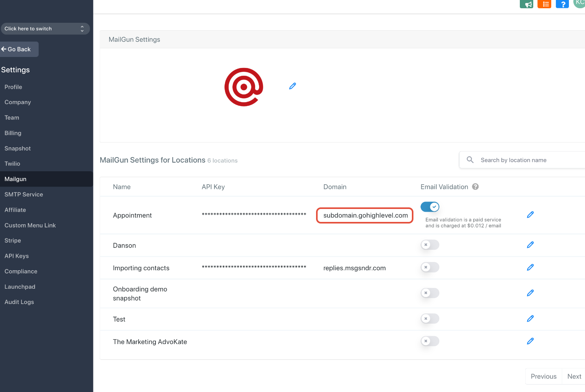Turn on email validation for Test

coord(430,319)
